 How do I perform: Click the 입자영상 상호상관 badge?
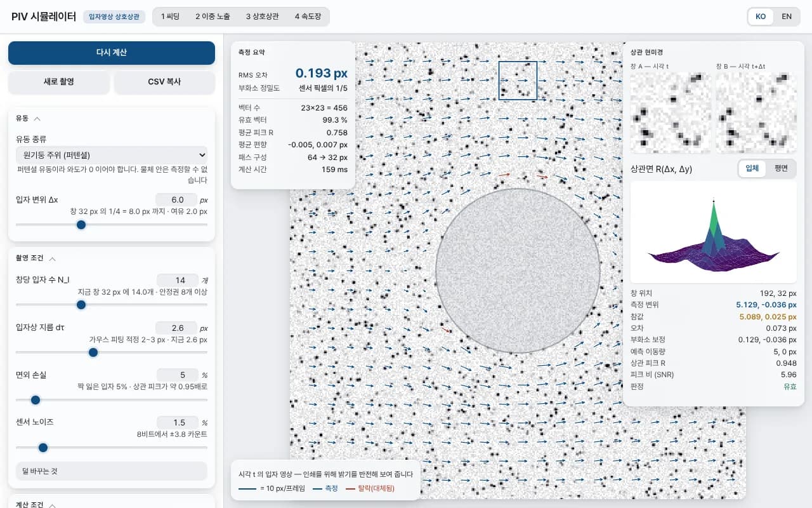114,17
